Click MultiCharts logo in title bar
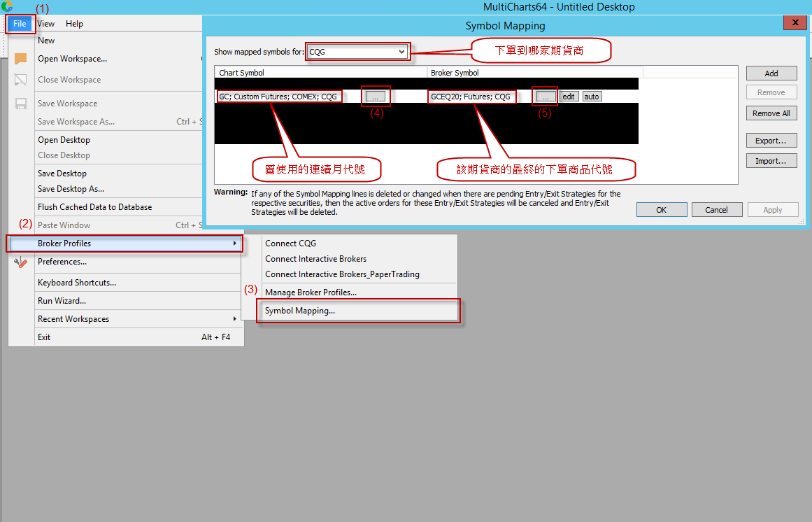Screen dimensions: 812x522 (7, 6)
